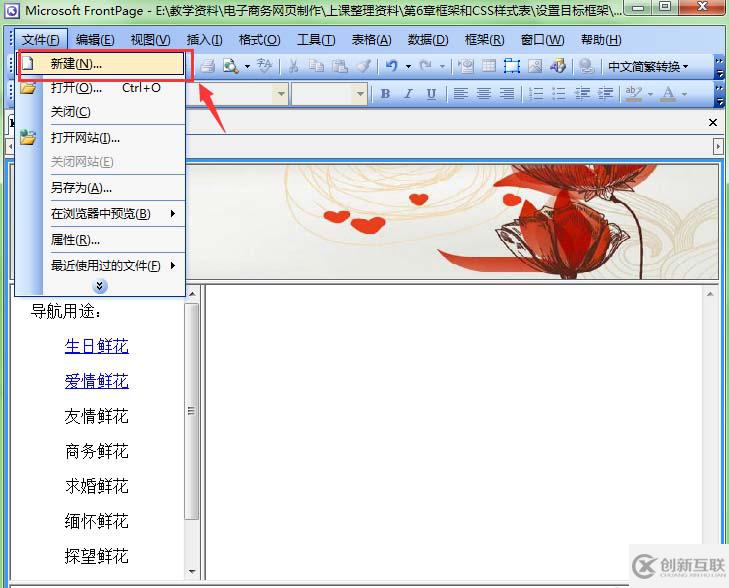The height and width of the screenshot is (588, 729).
Task: Open the 插入(I) menu
Action: (204, 40)
